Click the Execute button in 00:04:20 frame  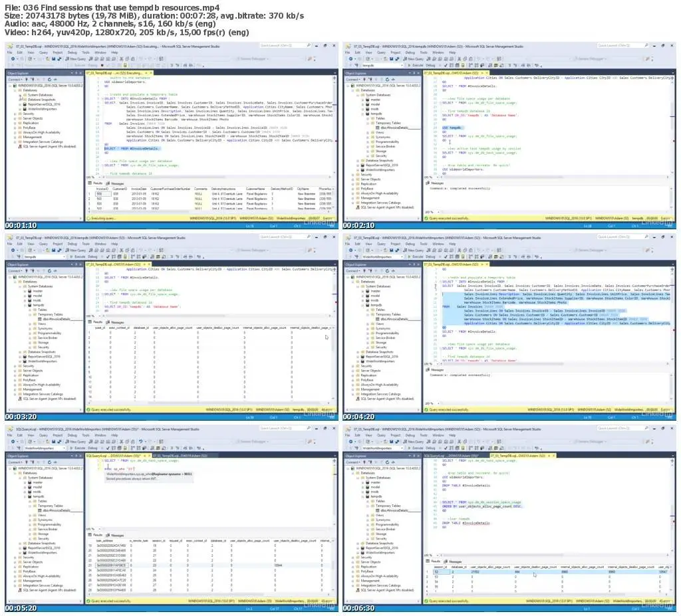pyautogui.click(x=416, y=257)
